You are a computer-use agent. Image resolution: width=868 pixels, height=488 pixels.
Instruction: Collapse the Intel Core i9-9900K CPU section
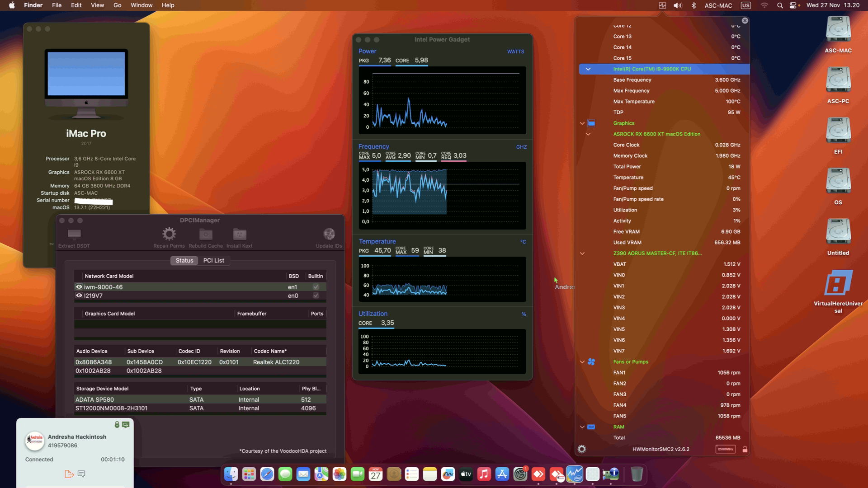pos(588,69)
